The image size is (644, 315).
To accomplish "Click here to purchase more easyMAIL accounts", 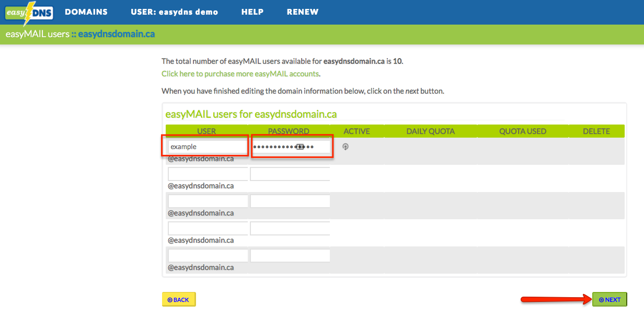I will [240, 74].
